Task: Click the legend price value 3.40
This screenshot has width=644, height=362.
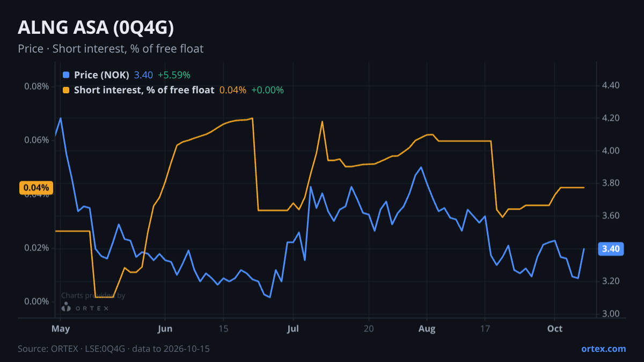Action: pos(143,75)
